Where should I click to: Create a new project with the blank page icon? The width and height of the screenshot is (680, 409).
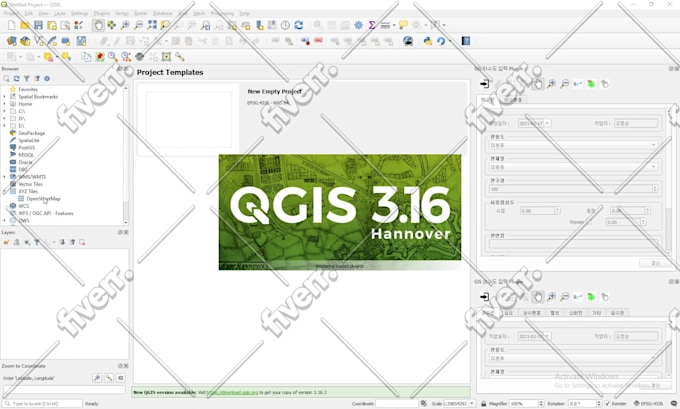[12, 25]
